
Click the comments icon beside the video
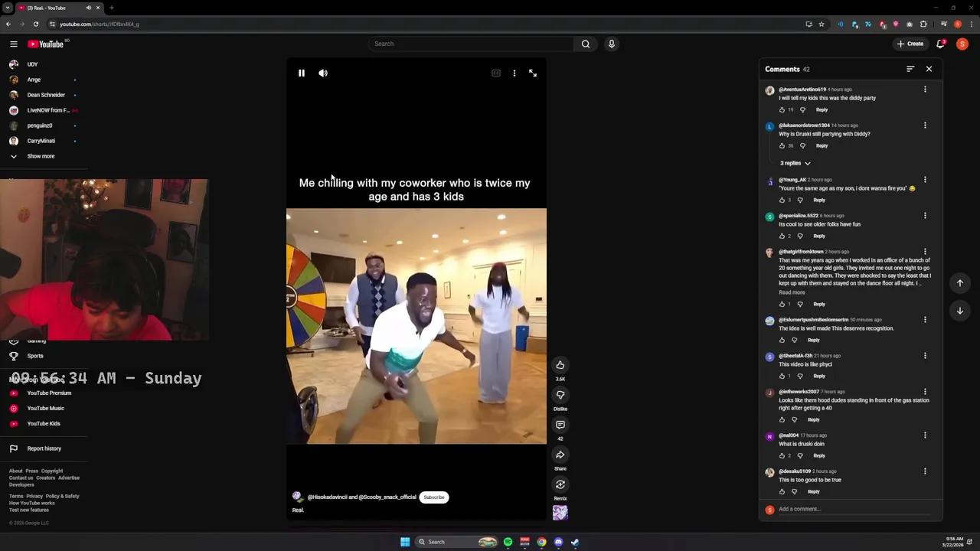[560, 425]
